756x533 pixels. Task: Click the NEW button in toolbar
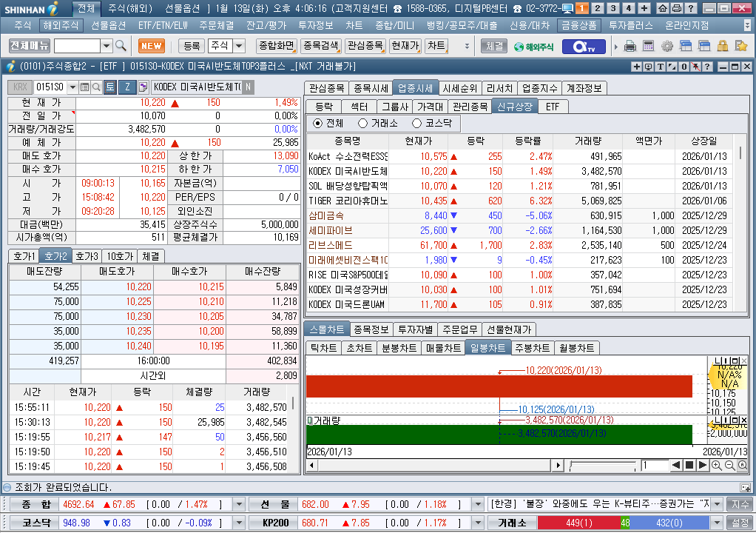point(152,46)
